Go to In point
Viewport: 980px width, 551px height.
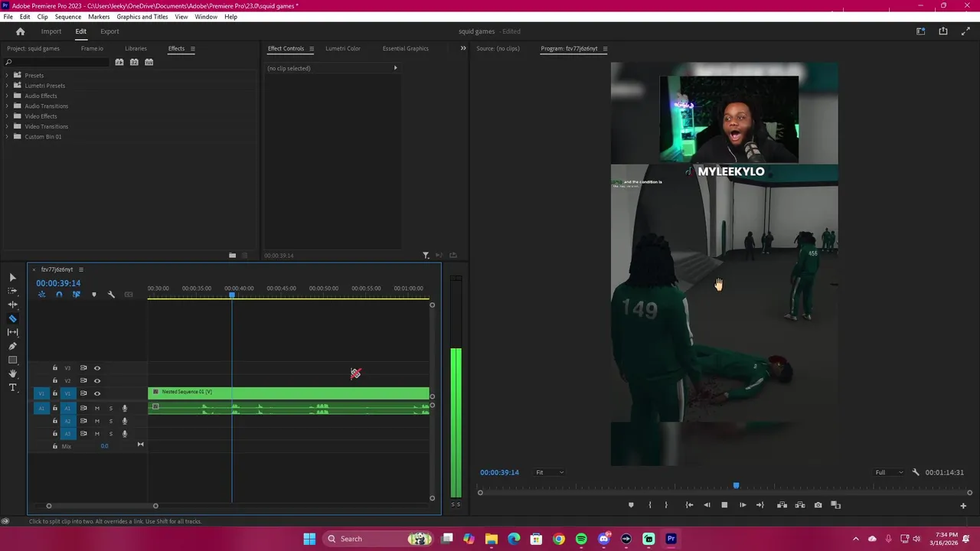pos(689,505)
